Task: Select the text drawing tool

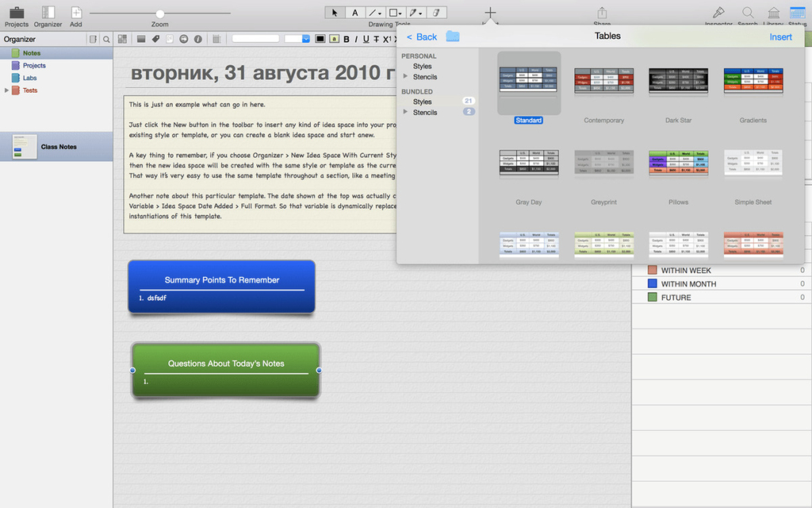Action: coord(354,13)
